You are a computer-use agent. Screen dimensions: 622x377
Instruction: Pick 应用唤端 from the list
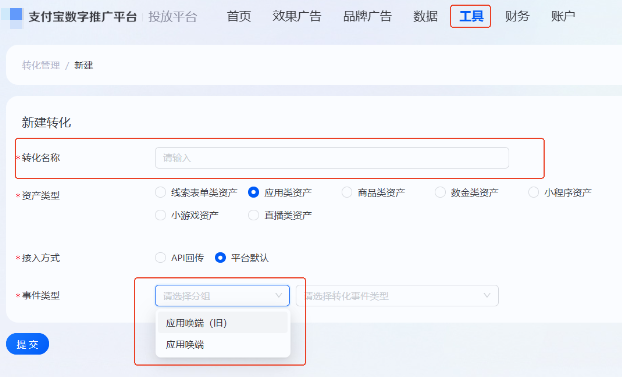pos(222,344)
